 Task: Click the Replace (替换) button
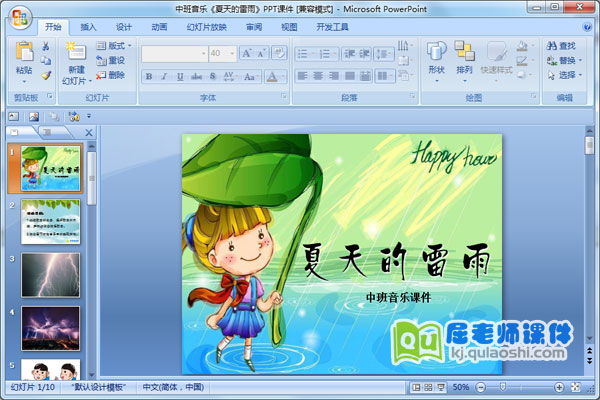click(x=564, y=60)
